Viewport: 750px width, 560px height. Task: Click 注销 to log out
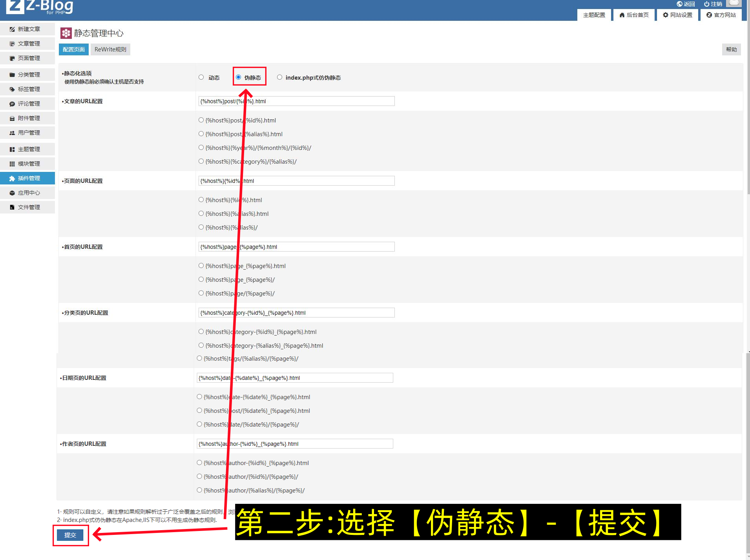pos(713,4)
